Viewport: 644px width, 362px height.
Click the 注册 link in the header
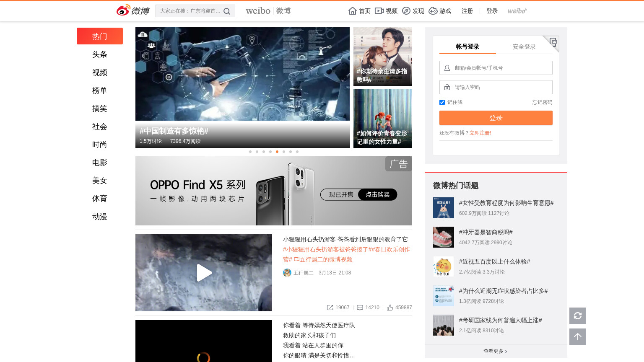[x=467, y=11]
